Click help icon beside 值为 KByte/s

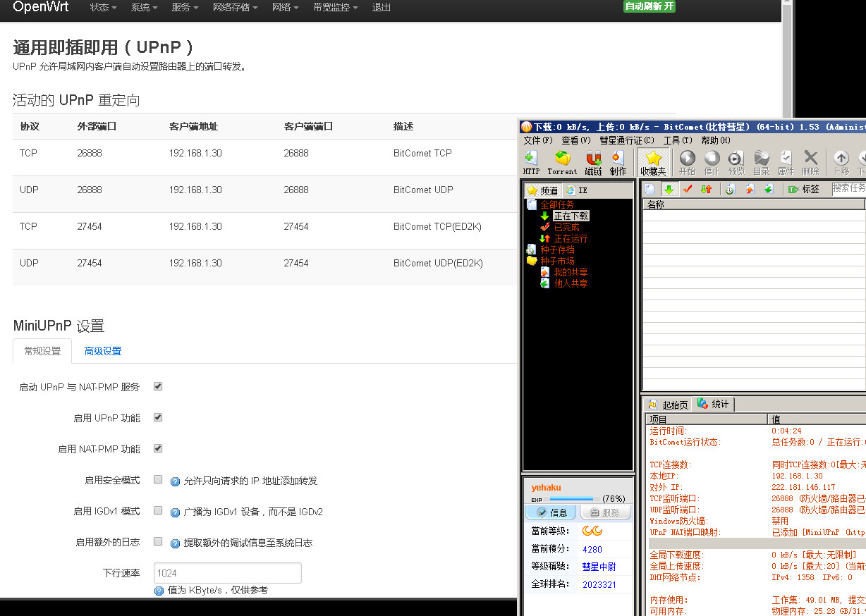pos(159,591)
